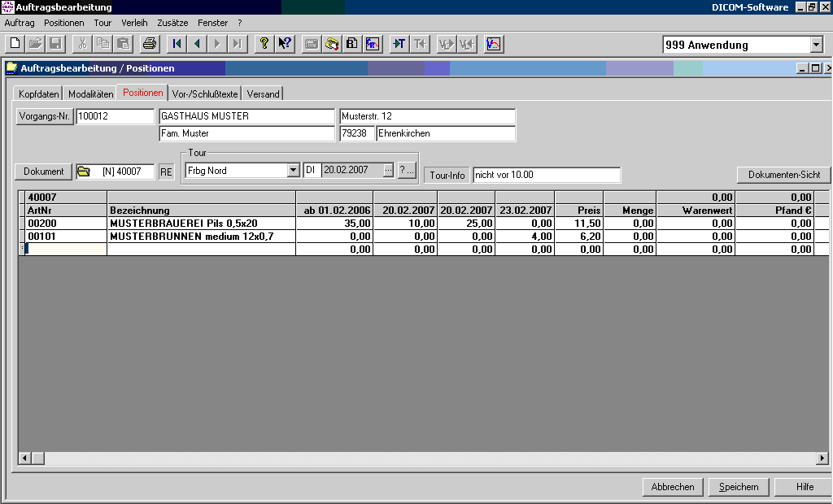Open date picker button next to 20.02.2007
This screenshot has width=833, height=504.
point(388,171)
